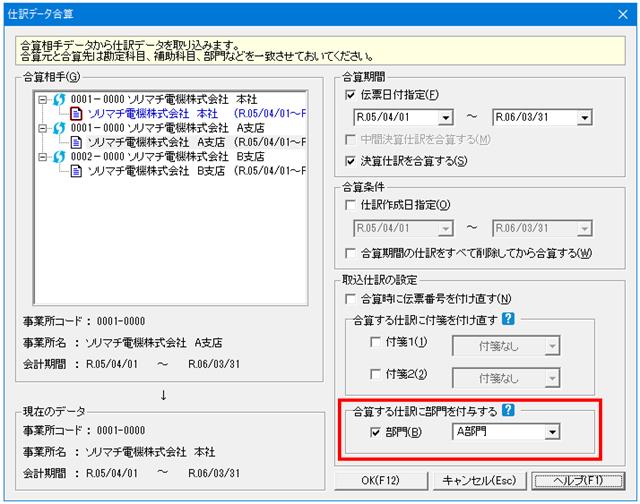Click the sync icon beside B支店 office node
640x504 pixels.
[59, 157]
